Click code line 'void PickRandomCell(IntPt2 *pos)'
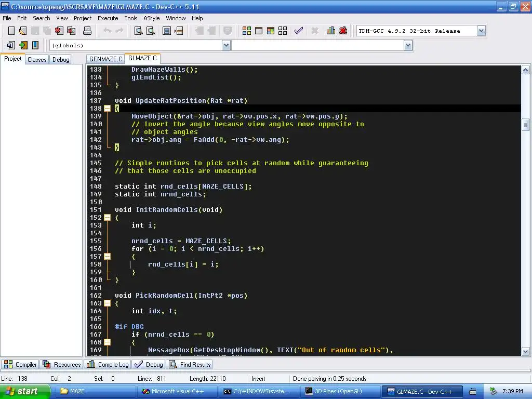This screenshot has width=532, height=399. pos(181,296)
